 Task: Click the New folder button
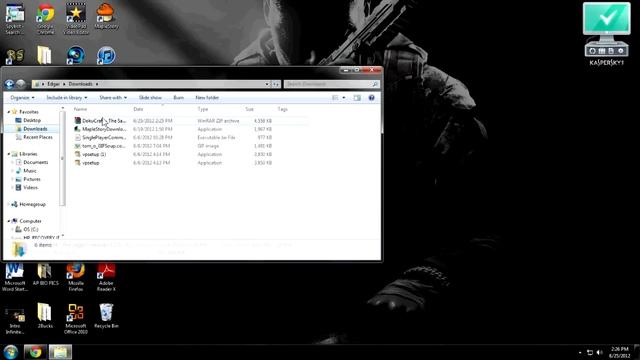pos(207,98)
